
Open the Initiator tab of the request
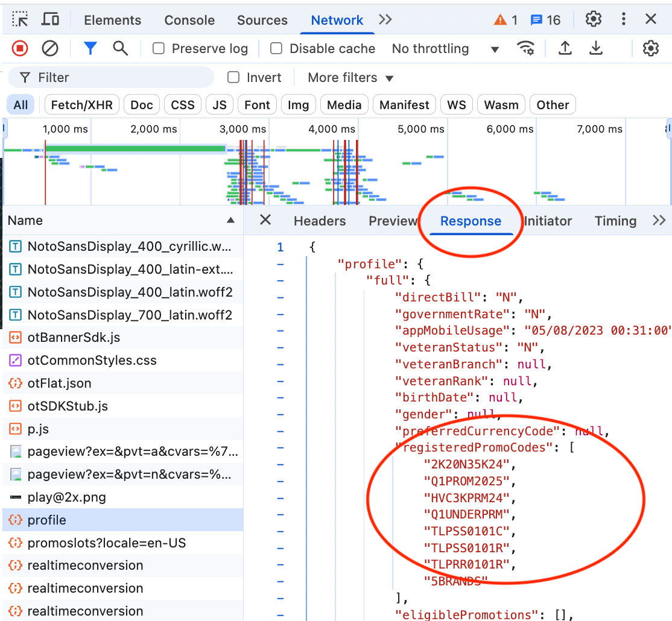[548, 221]
